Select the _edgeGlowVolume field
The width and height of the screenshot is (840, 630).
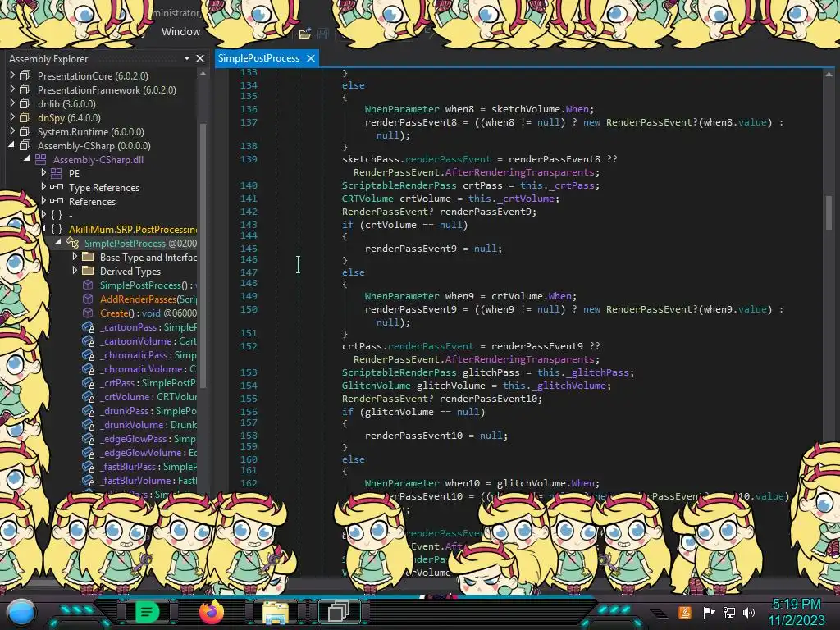148,453
